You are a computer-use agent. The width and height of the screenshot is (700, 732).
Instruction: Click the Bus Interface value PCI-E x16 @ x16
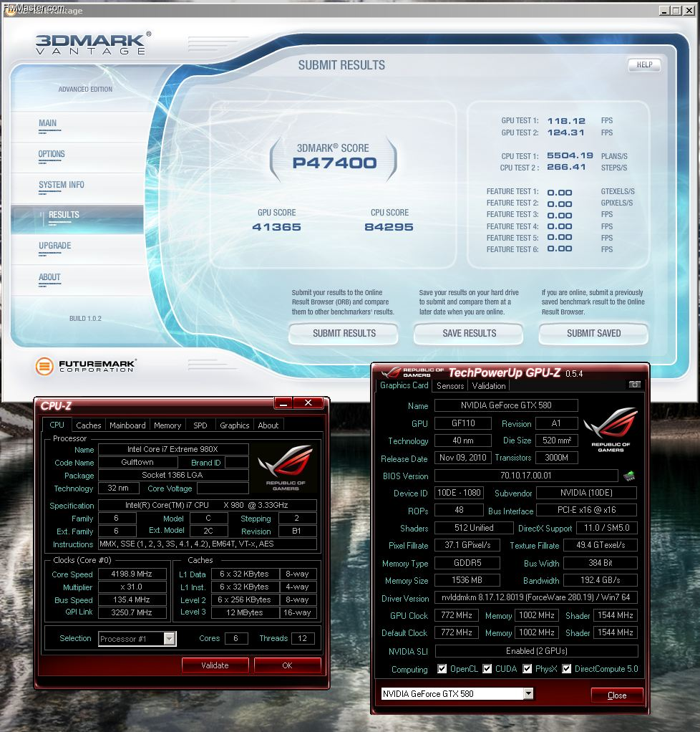coord(587,510)
